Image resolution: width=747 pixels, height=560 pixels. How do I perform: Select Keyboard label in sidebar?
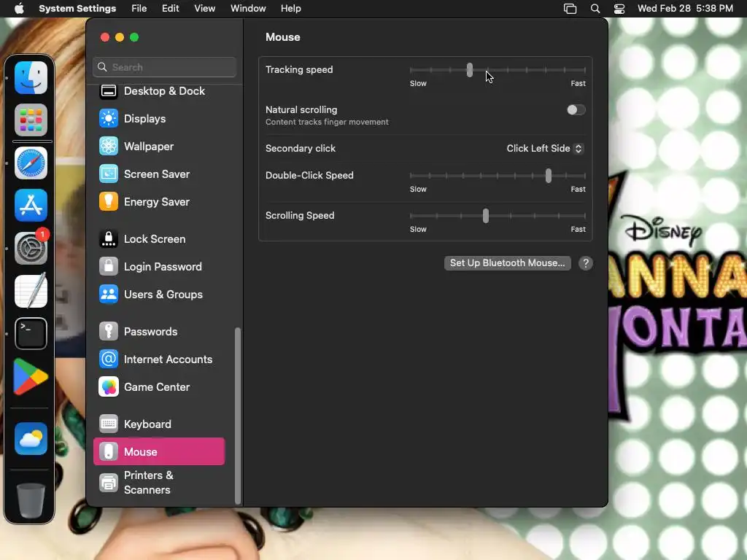[147, 424]
